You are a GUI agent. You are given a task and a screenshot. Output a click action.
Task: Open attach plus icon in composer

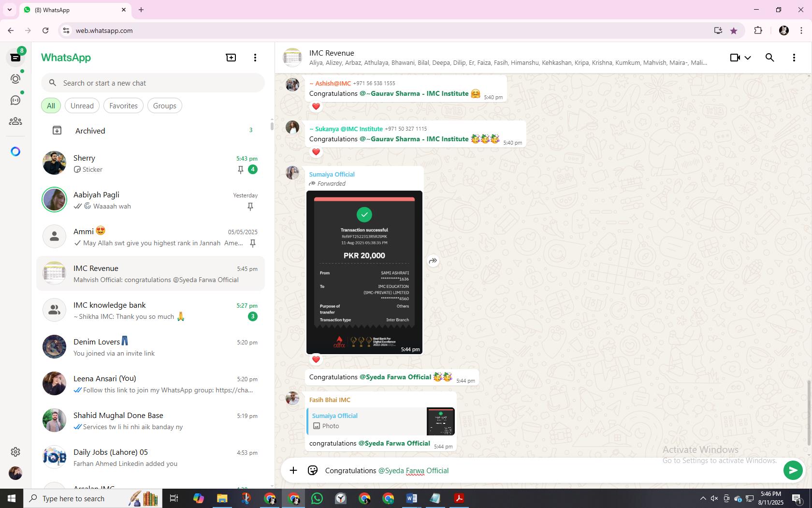(x=293, y=470)
